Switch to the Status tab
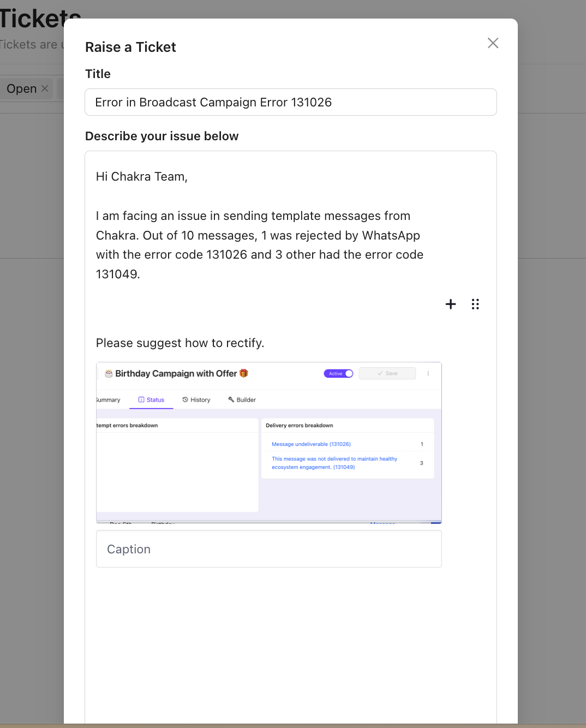 (151, 399)
